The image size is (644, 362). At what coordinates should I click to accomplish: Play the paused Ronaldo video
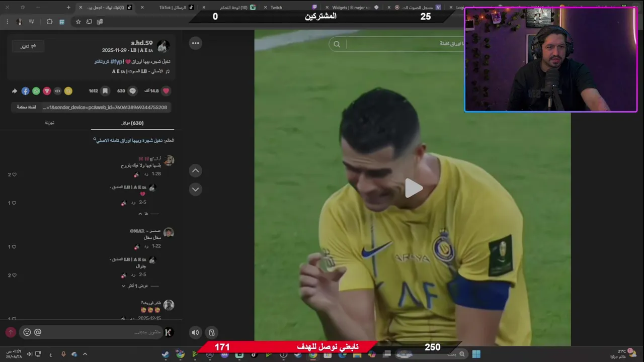[x=414, y=188]
